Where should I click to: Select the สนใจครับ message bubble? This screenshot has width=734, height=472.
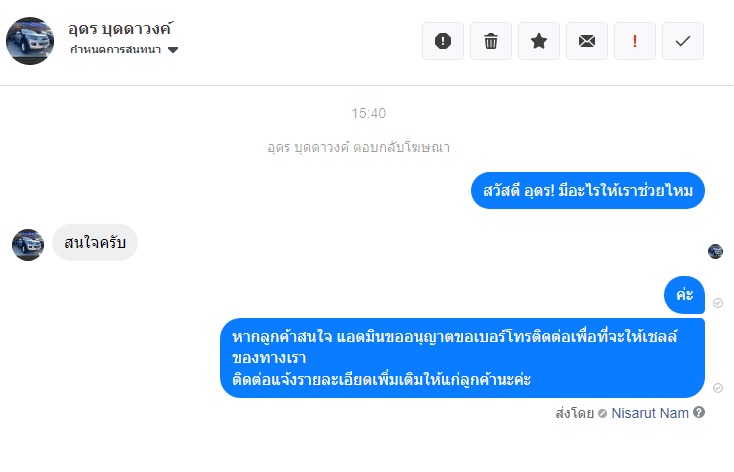tap(95, 243)
